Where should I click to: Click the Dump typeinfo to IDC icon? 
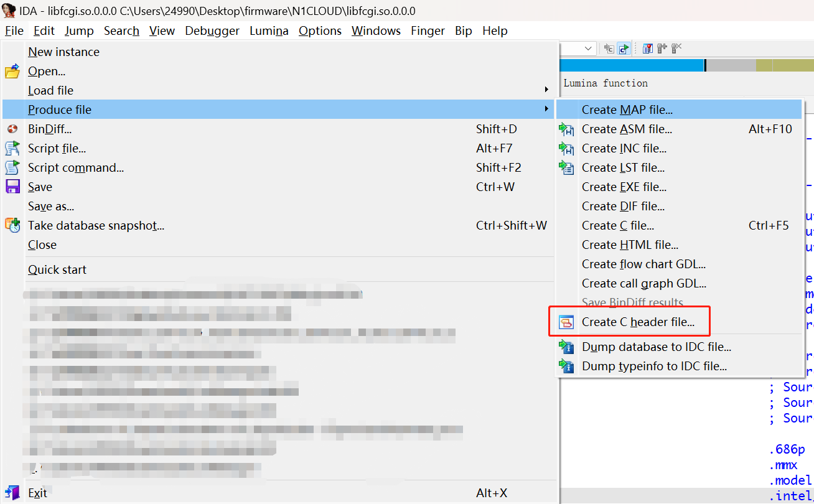click(566, 366)
